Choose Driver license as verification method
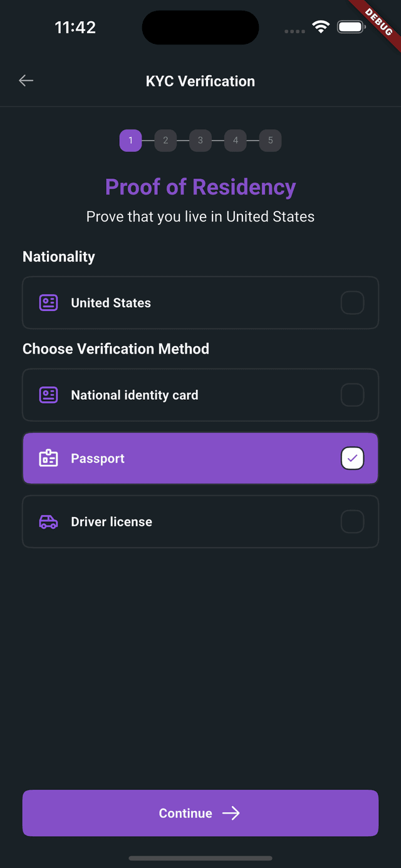Image resolution: width=401 pixels, height=868 pixels. pyautogui.click(x=200, y=522)
